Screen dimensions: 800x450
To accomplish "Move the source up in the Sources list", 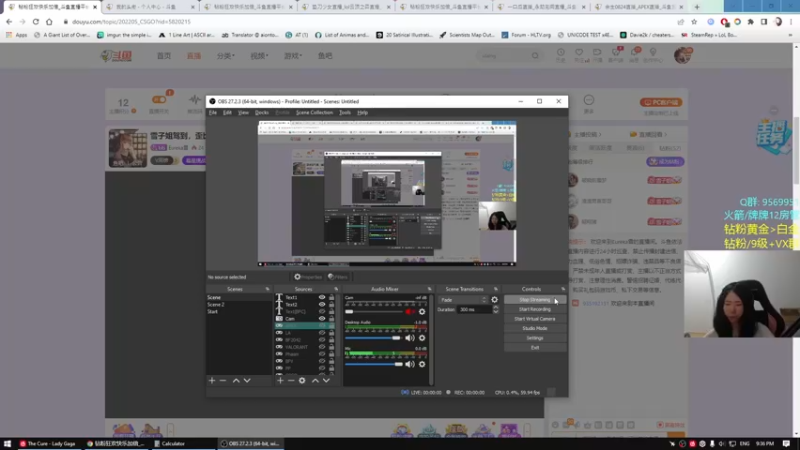I will click(x=315, y=381).
